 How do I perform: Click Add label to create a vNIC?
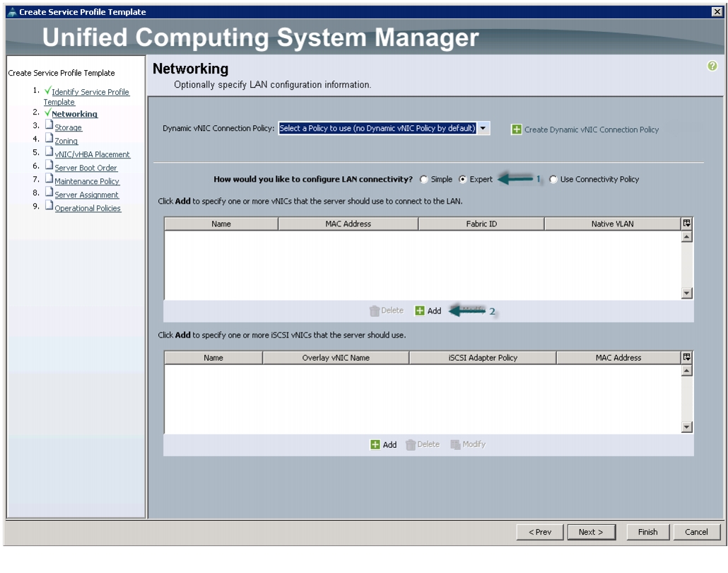pos(434,311)
